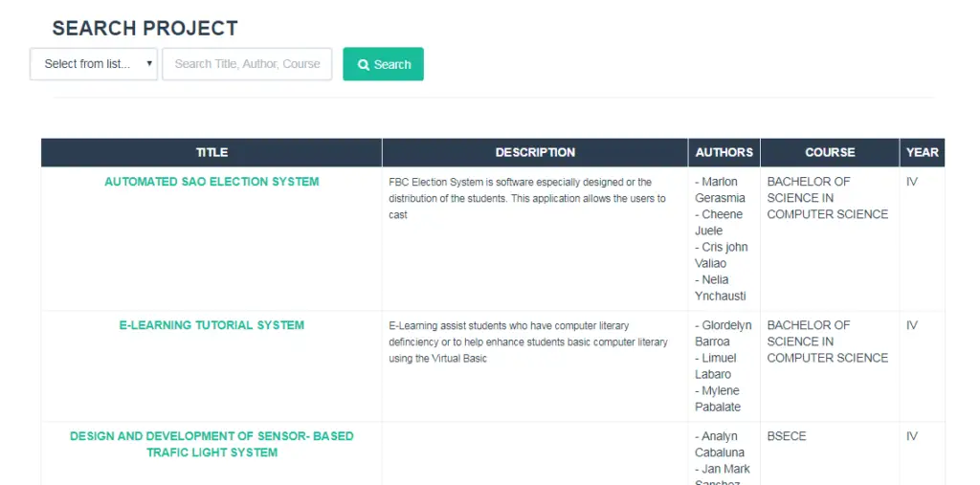
Task: Click author name Glordelyn Barroa
Action: 723,333
